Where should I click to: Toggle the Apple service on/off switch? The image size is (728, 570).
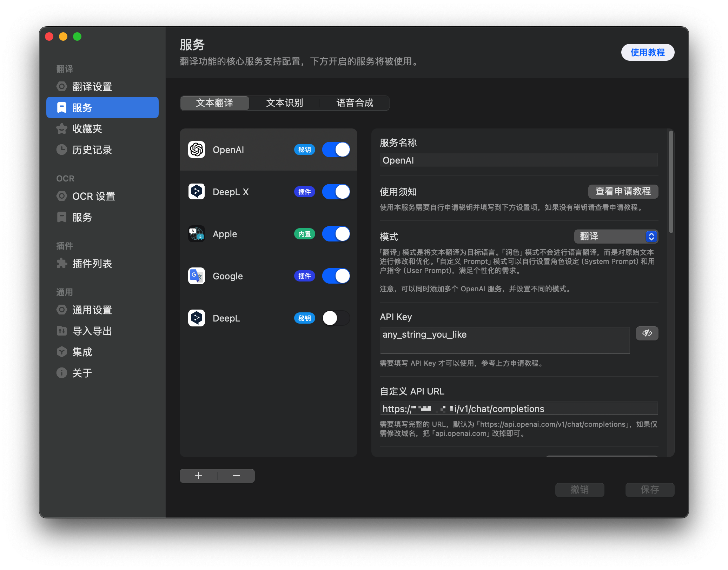click(336, 233)
